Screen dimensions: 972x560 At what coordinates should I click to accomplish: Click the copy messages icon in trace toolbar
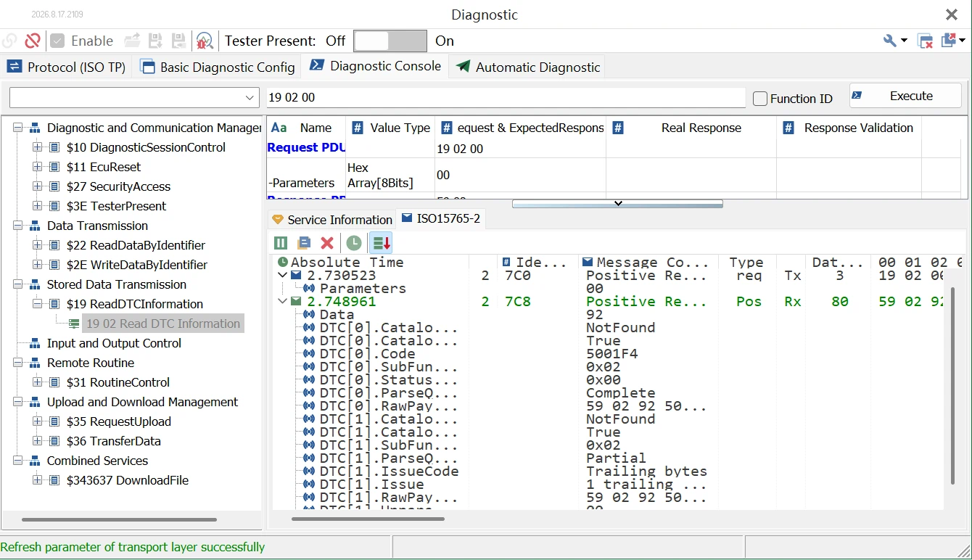(304, 243)
